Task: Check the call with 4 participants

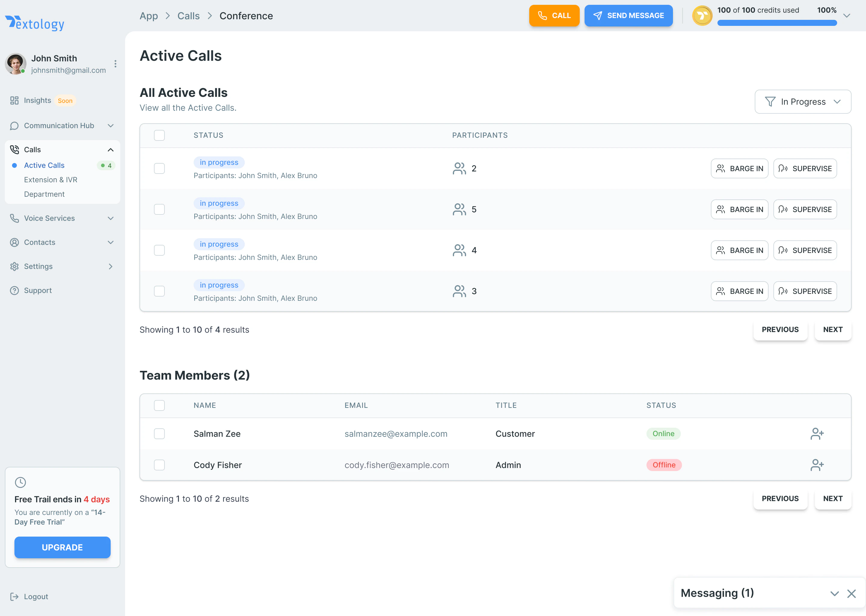Action: pyautogui.click(x=159, y=250)
